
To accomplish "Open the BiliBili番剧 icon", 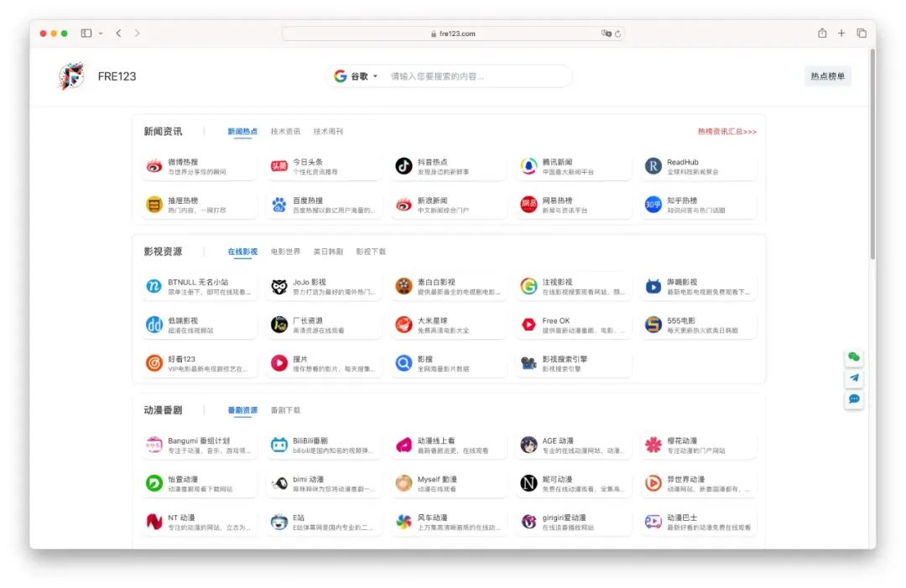I will [279, 445].
